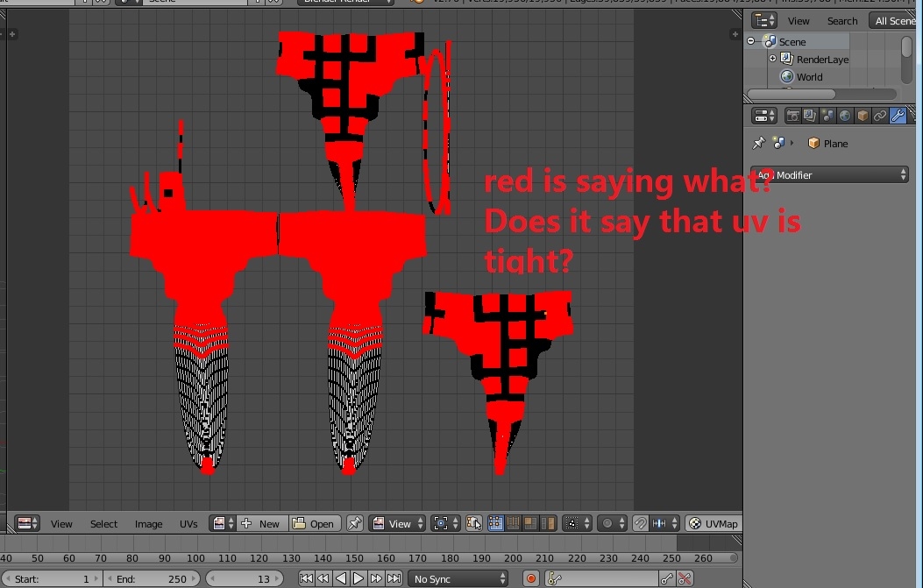Open the UV editor View menu
Screen dimensions: 923x588
[x=61, y=524]
